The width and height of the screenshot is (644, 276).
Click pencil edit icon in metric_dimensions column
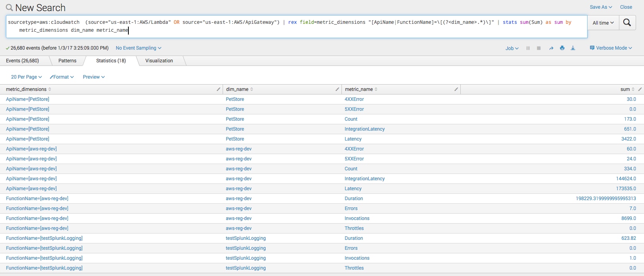pos(218,89)
